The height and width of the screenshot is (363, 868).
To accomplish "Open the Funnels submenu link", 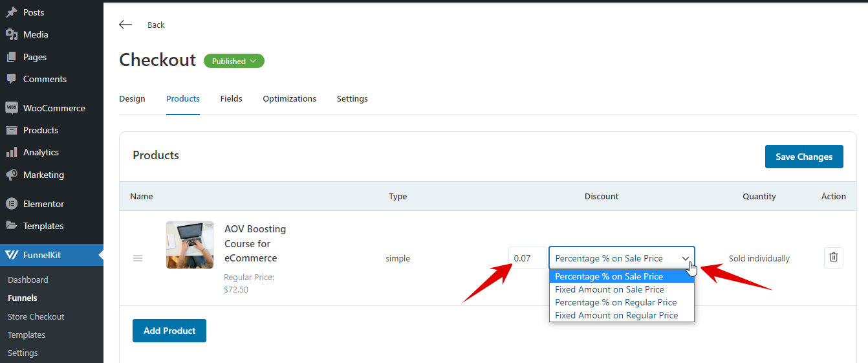I will click(x=23, y=298).
